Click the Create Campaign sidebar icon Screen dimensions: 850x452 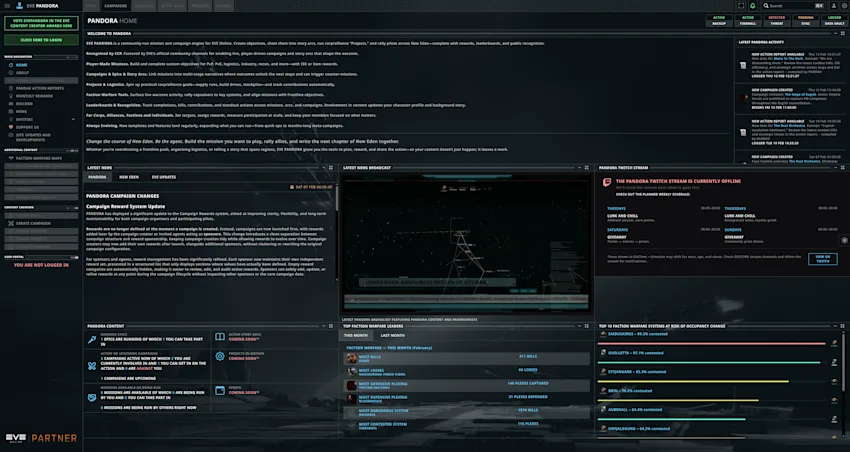click(x=11, y=223)
